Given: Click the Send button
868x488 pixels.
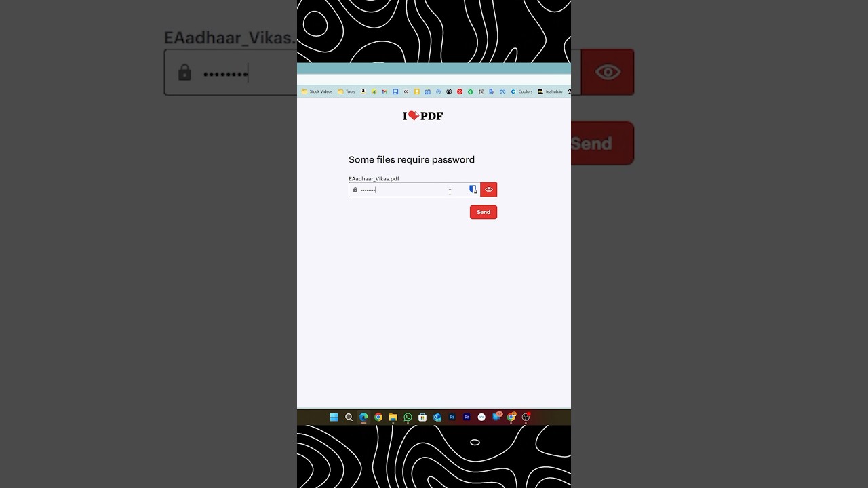Looking at the screenshot, I should (x=484, y=212).
